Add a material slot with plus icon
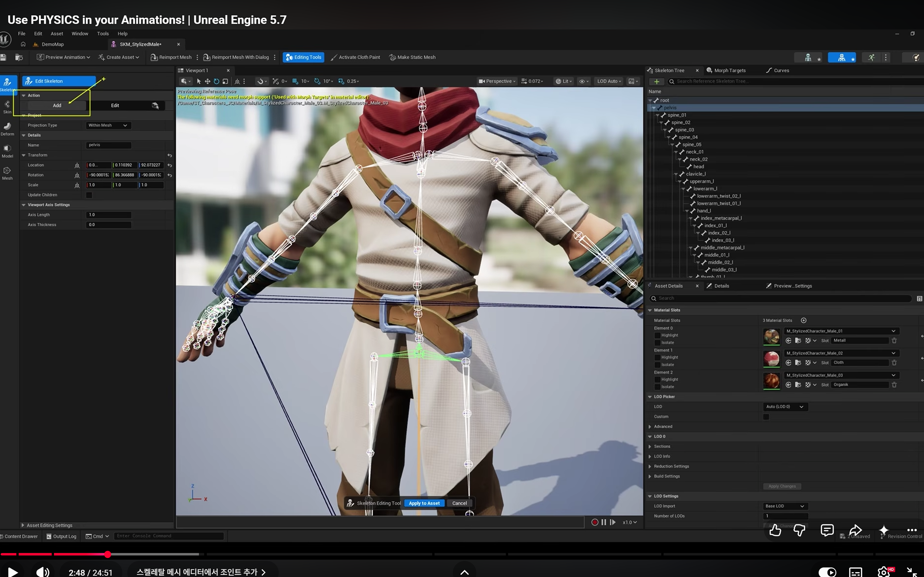924x577 pixels. (x=804, y=320)
